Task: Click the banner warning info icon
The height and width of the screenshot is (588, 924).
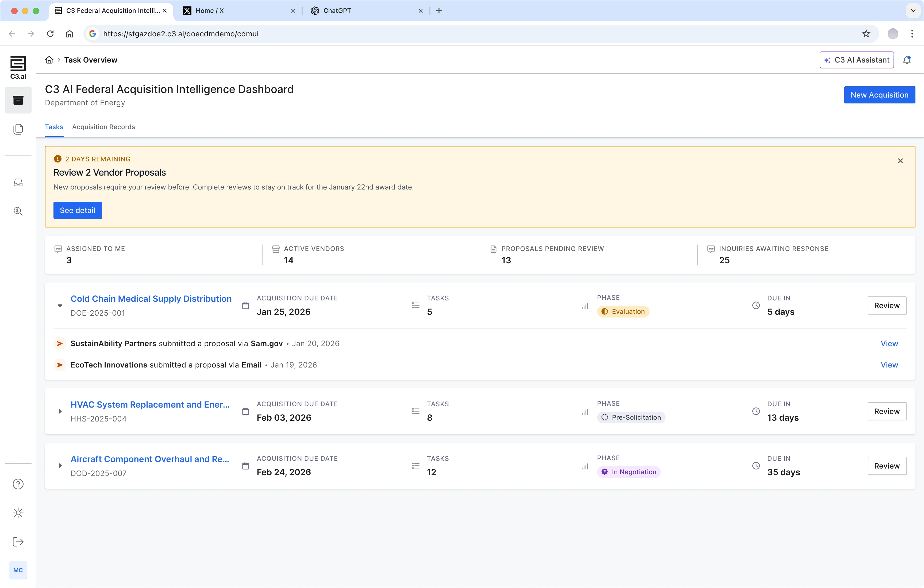Action: (57, 159)
